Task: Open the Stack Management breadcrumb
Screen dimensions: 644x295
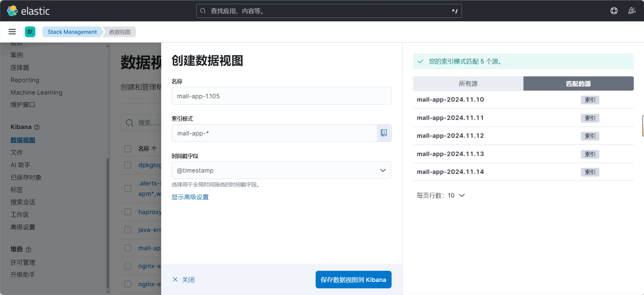Action: 72,32
